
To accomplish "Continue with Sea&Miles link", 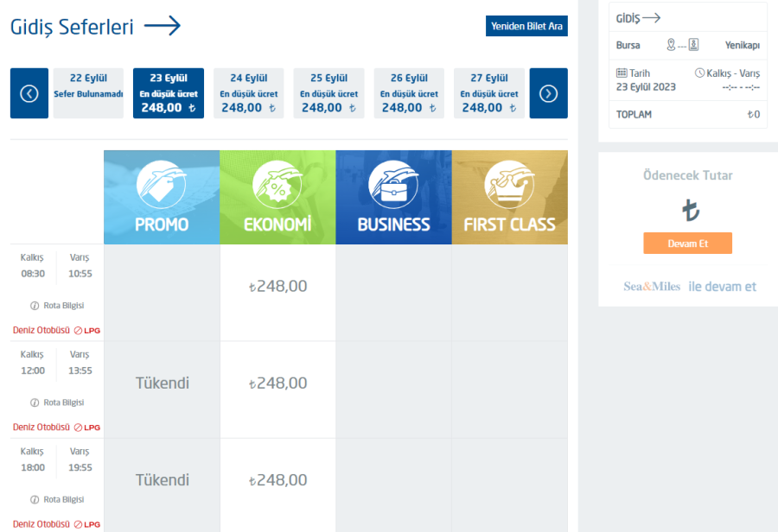I will pos(690,286).
